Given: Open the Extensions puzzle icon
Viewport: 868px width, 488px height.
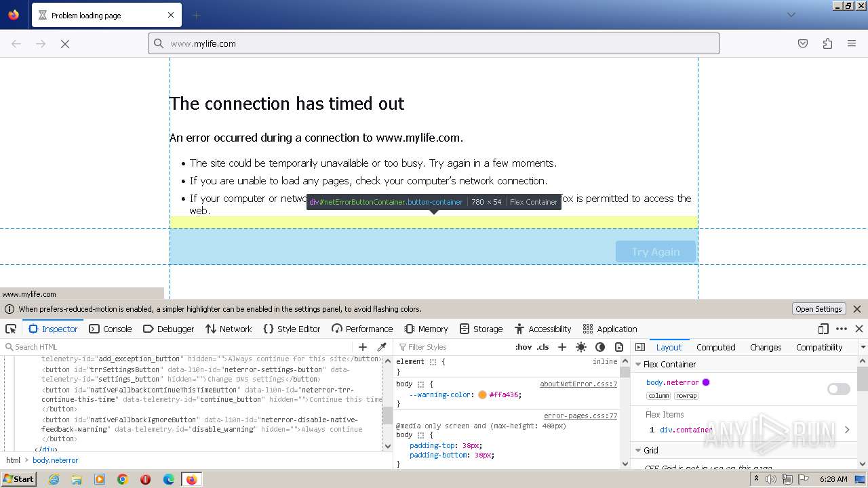Looking at the screenshot, I should point(827,43).
